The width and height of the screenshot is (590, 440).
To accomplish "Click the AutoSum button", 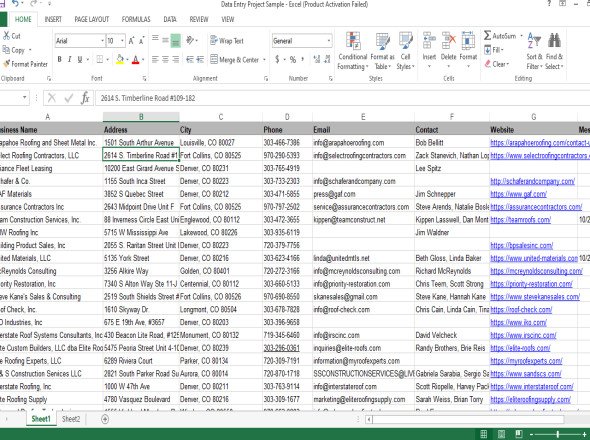I will 500,36.
